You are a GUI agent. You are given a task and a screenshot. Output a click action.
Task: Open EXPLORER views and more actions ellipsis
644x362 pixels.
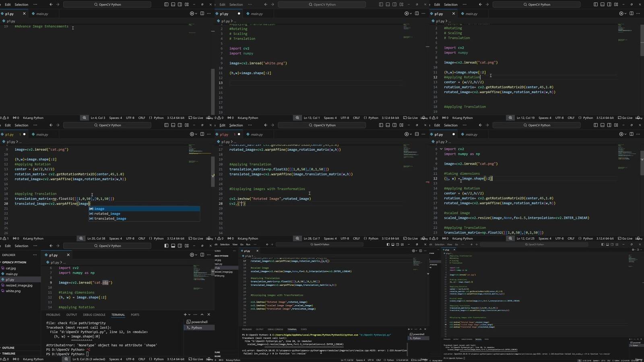(35, 255)
